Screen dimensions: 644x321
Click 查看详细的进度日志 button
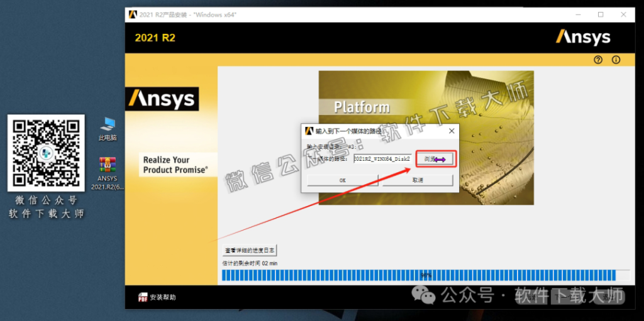[250, 249]
